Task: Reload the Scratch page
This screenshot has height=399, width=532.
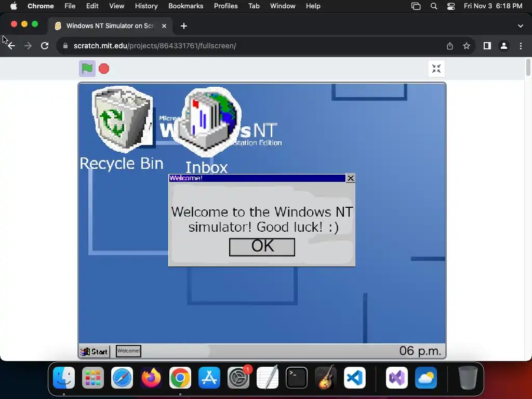Action: tap(45, 46)
